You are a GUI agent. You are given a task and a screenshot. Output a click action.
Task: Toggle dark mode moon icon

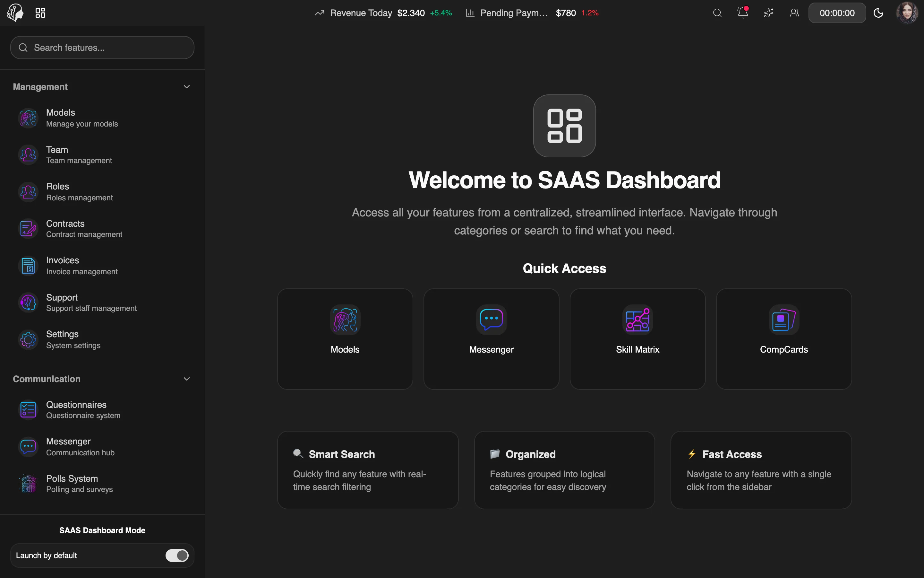pos(878,13)
